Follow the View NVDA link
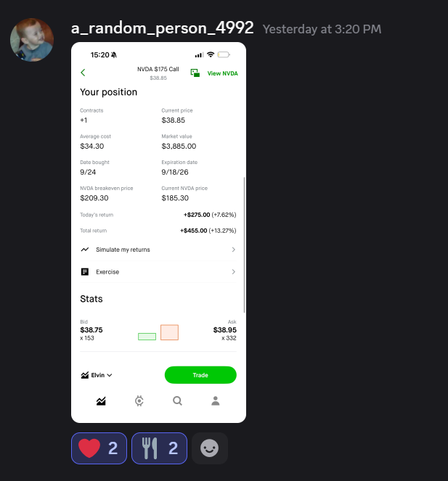Viewport: 448px width, 481px height. coord(223,73)
